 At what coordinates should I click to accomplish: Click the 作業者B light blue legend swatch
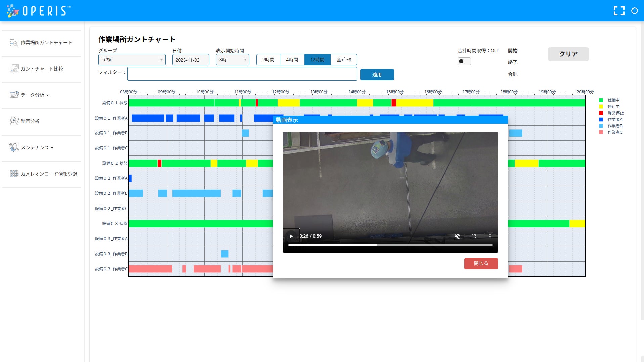601,126
